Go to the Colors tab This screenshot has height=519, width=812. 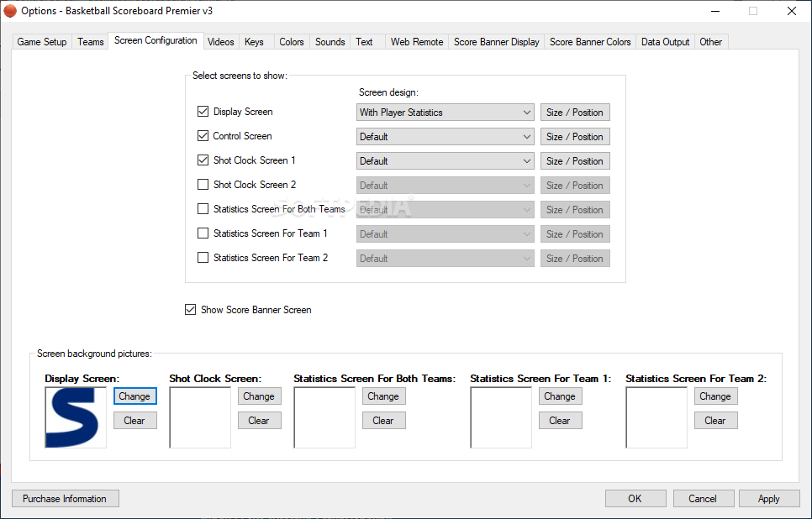pos(292,42)
